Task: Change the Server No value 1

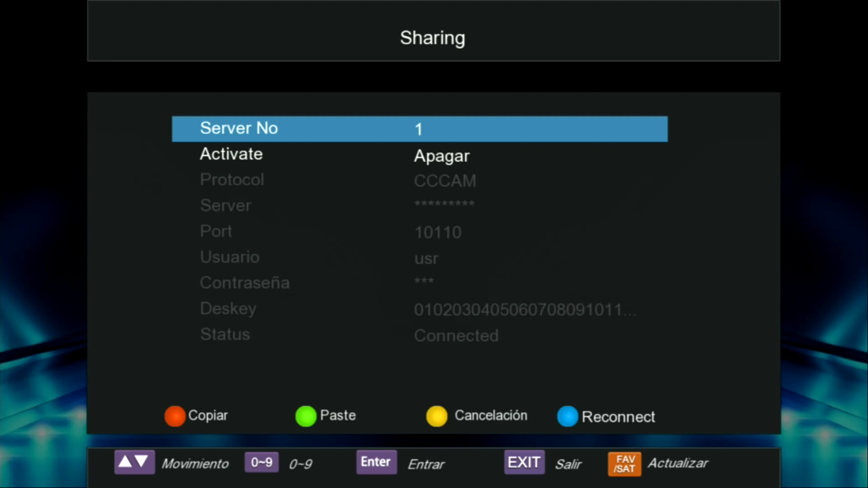Action: click(419, 130)
